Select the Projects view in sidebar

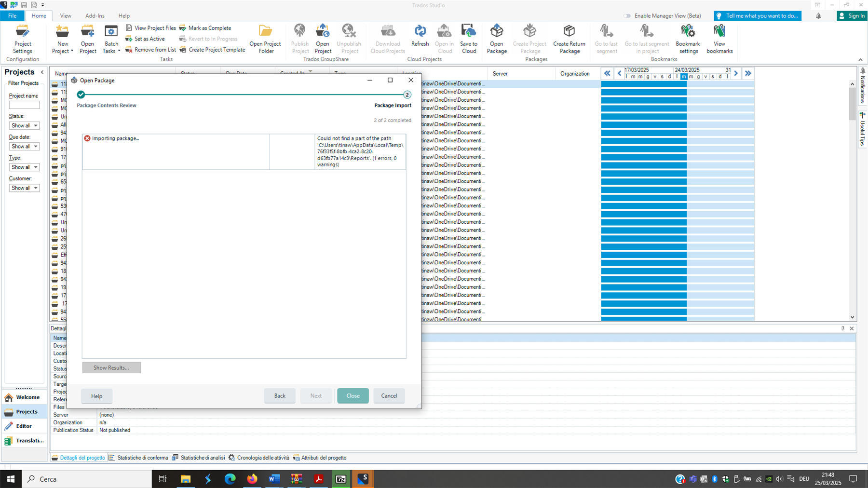25,412
